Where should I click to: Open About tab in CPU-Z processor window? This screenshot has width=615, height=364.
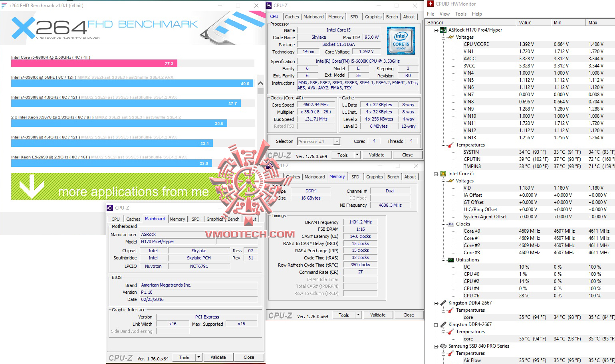point(409,17)
